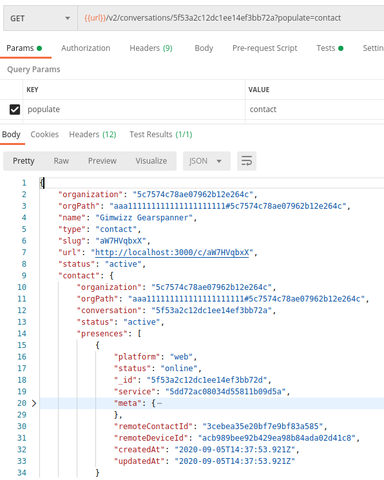Viewport: 384px width, 480px height.
Task: Click the VALUE column header
Action: [x=259, y=90]
